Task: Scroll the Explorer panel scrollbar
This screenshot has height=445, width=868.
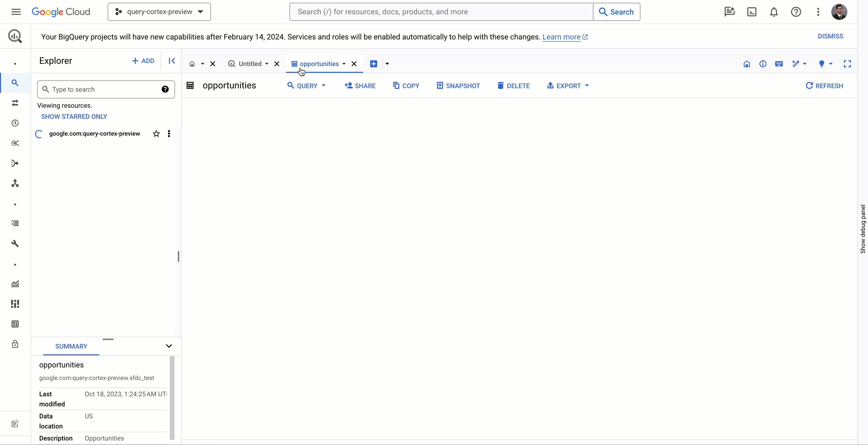Action: [x=177, y=257]
